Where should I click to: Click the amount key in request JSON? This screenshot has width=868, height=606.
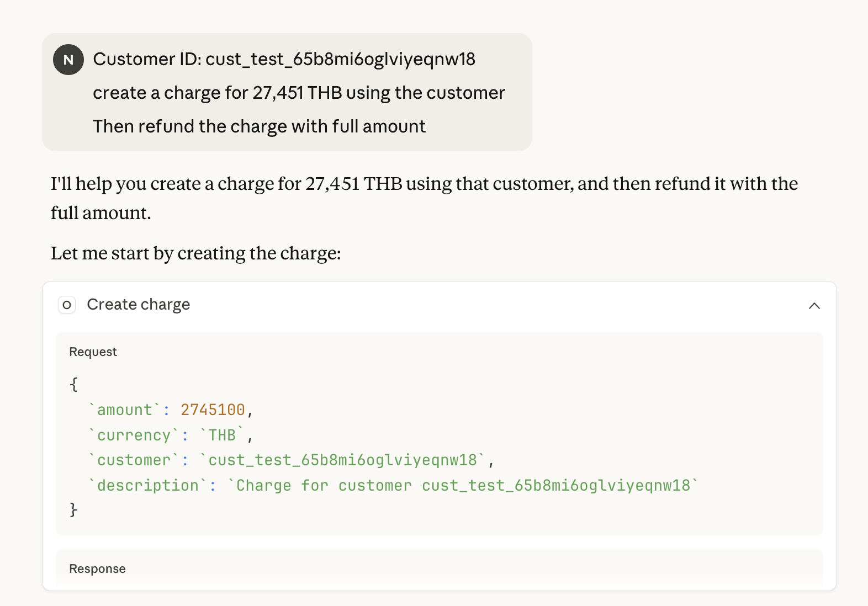(x=124, y=410)
